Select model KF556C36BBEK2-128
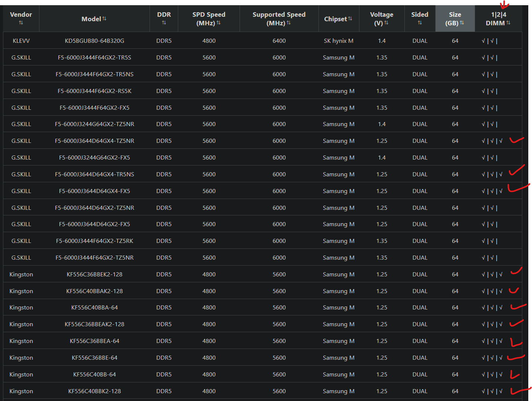Viewport: 532px width, 401px height. [x=94, y=275]
